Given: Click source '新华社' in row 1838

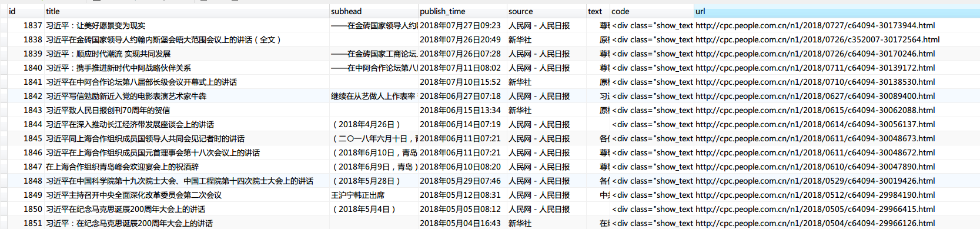Looking at the screenshot, I should [x=520, y=39].
